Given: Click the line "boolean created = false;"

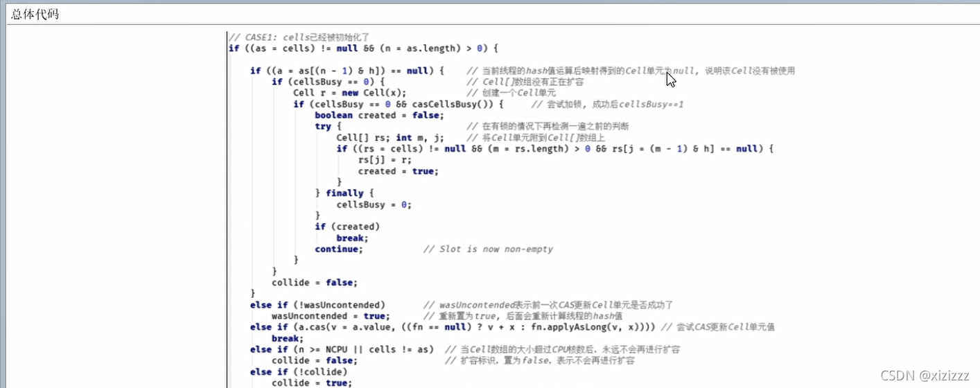Looking at the screenshot, I should point(379,115).
